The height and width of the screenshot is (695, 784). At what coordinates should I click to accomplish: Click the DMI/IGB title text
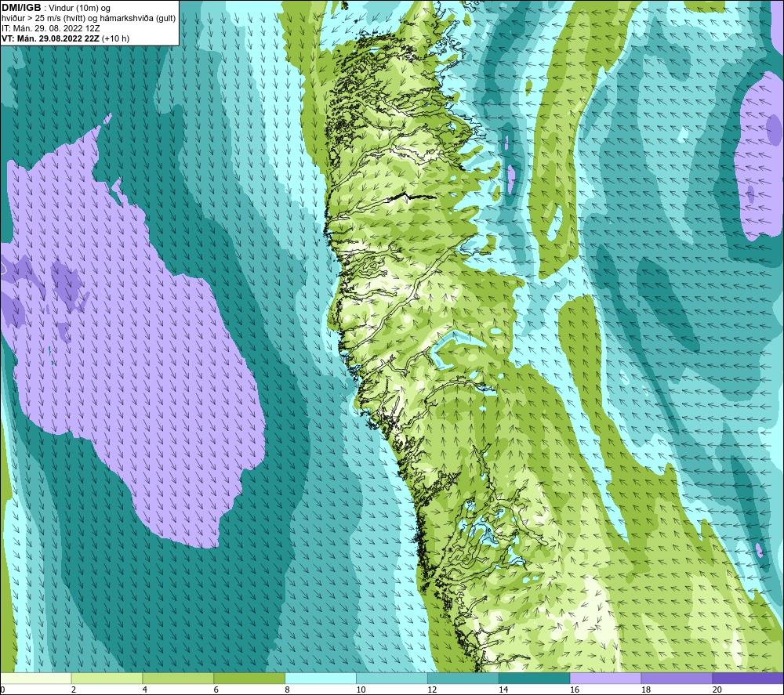tap(21, 8)
